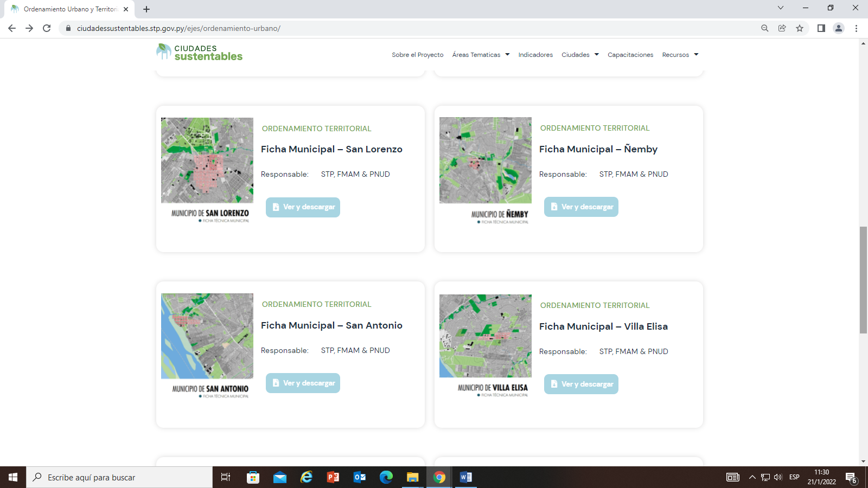The image size is (868, 488).
Task: Open the Ficha Municipal – Ñemby title link
Action: [x=598, y=149]
